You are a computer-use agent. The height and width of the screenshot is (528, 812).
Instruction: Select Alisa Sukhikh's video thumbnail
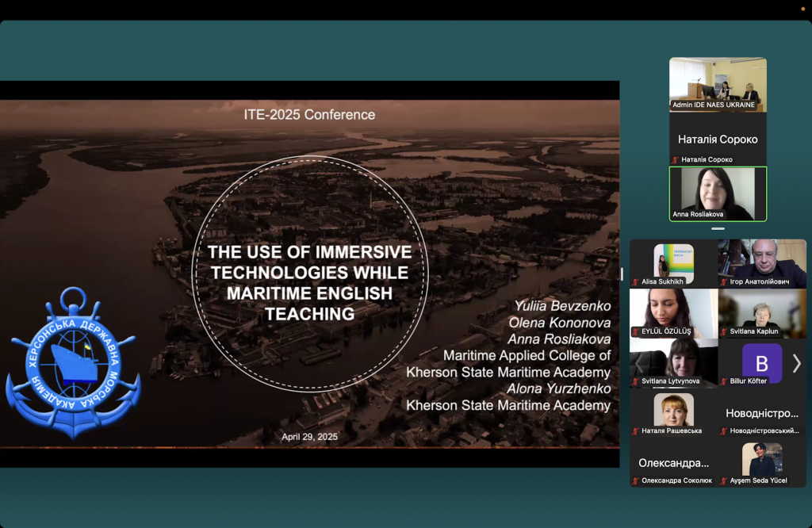coord(674,263)
